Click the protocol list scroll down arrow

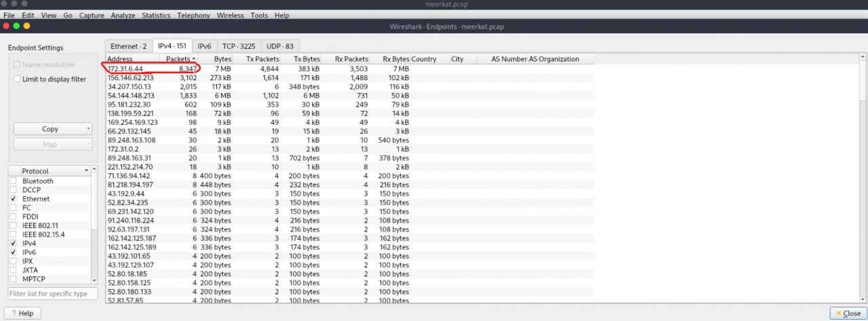click(94, 279)
